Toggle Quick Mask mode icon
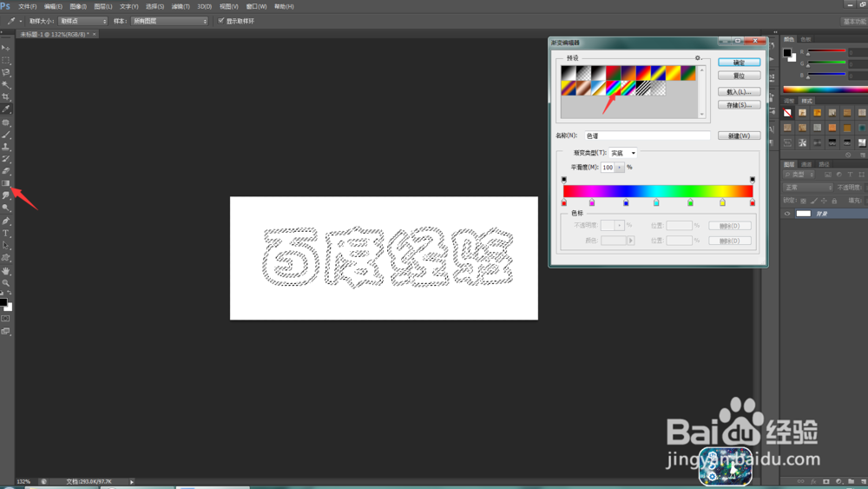The image size is (868, 489). [5, 319]
